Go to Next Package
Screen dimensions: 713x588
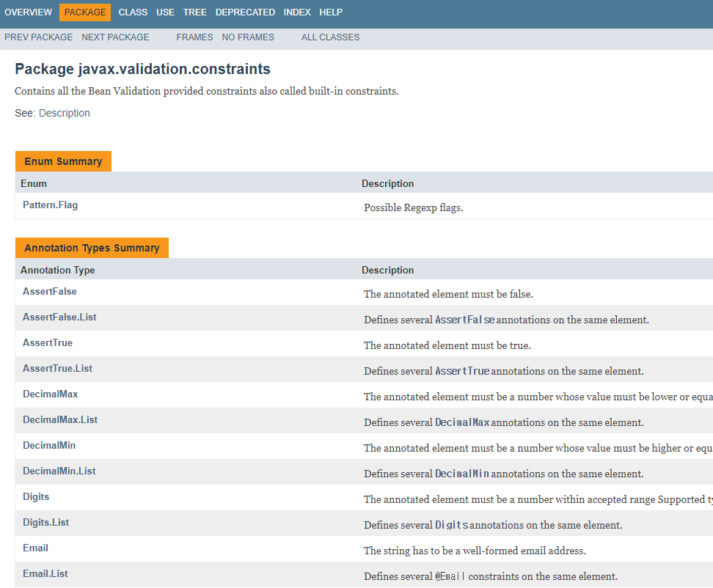115,37
